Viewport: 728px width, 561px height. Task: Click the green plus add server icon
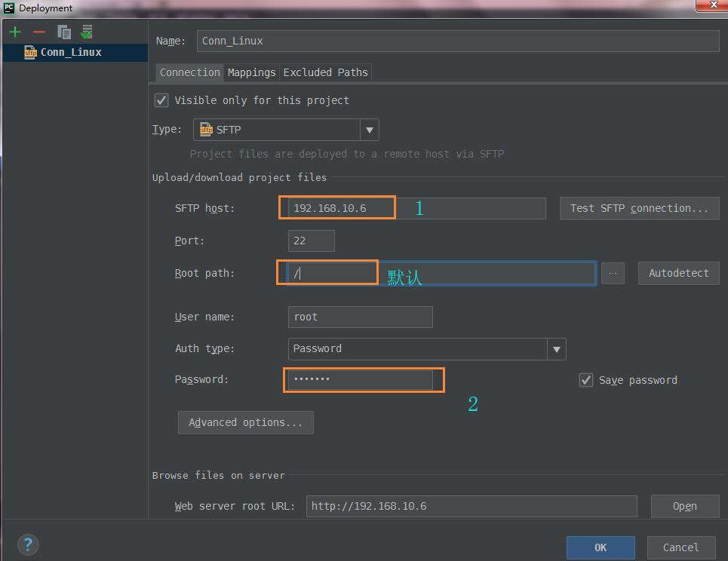point(15,32)
